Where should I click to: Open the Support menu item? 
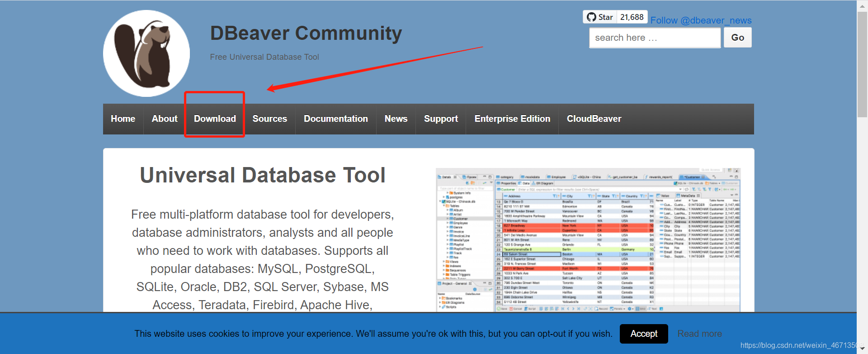coord(441,119)
